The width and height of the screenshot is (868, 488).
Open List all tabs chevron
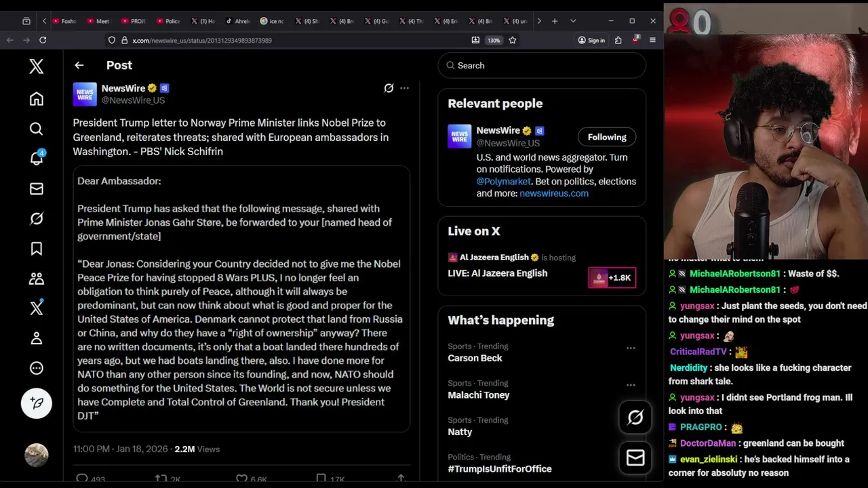[573, 21]
